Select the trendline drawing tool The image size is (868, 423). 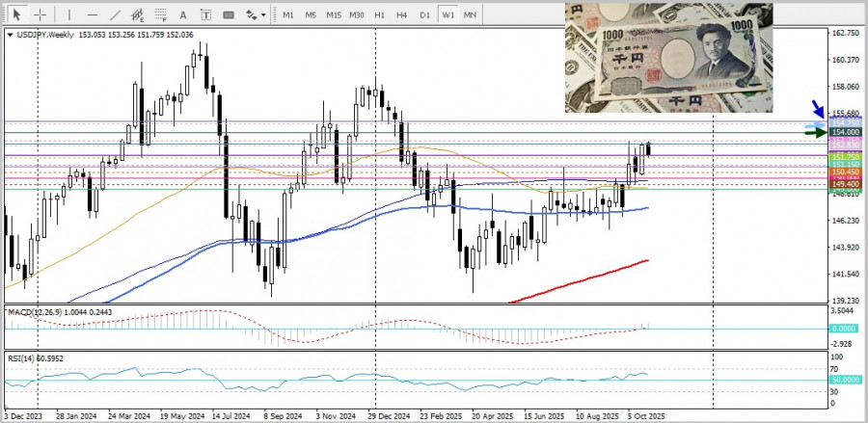(116, 14)
